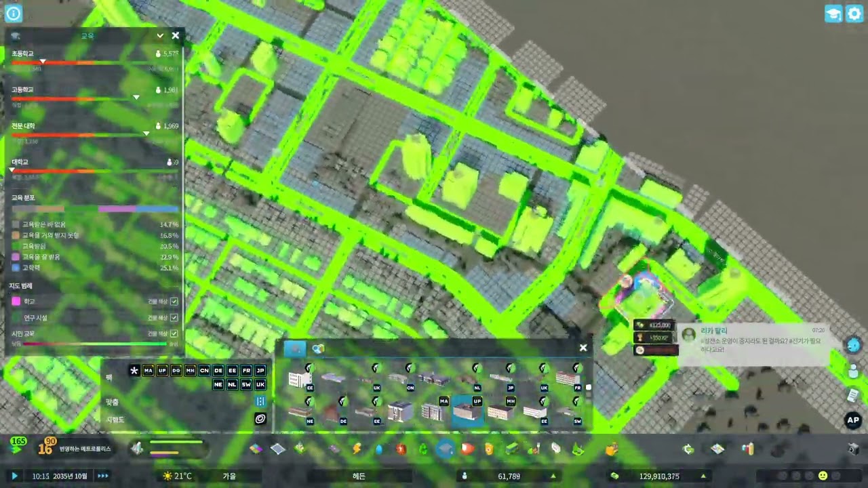Switch to first building menu tab
Screen dimensions: 868x488
click(294, 348)
